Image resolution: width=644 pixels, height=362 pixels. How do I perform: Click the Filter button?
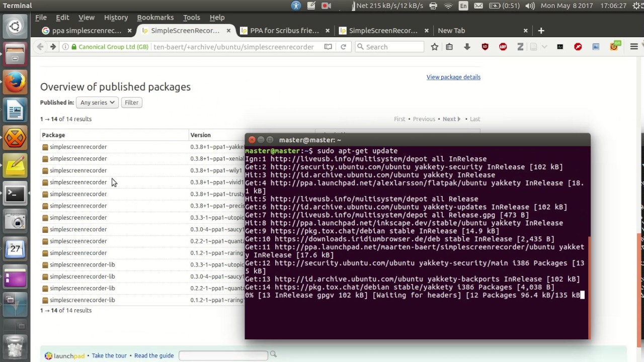pos(131,103)
